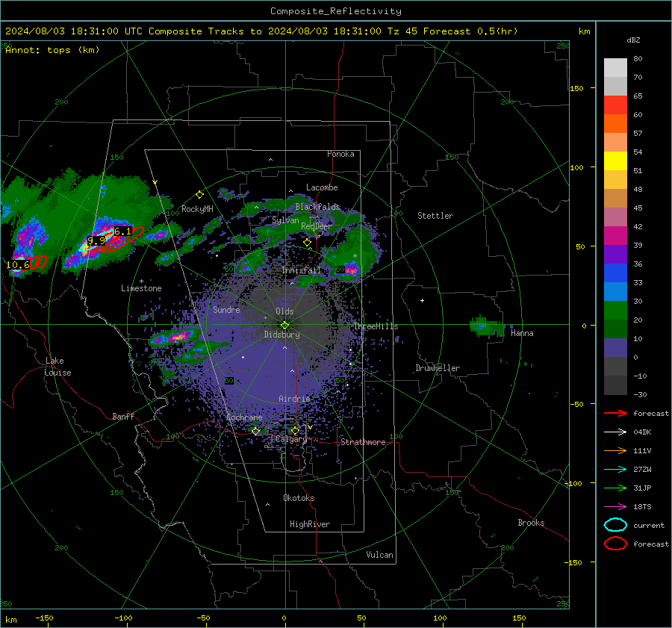Viewport: 672px width, 628px height.
Task: Click the Calgary city label
Action: click(291, 439)
